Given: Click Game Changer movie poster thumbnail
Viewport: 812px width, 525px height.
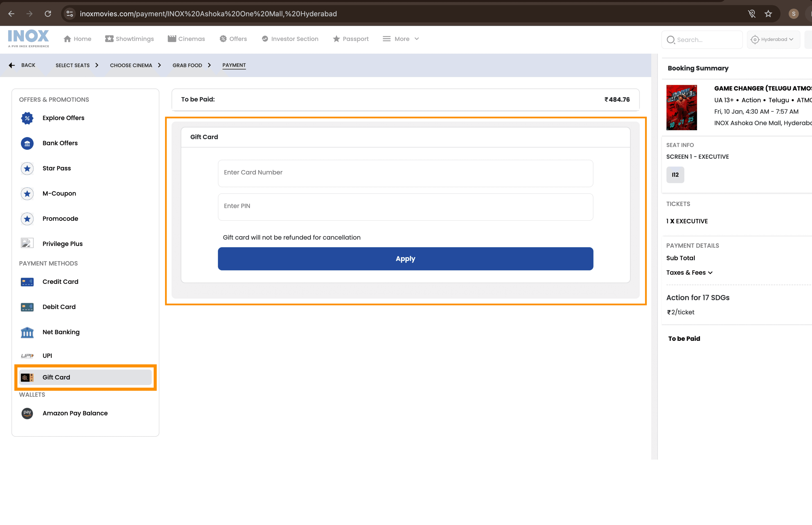Looking at the screenshot, I should [681, 108].
